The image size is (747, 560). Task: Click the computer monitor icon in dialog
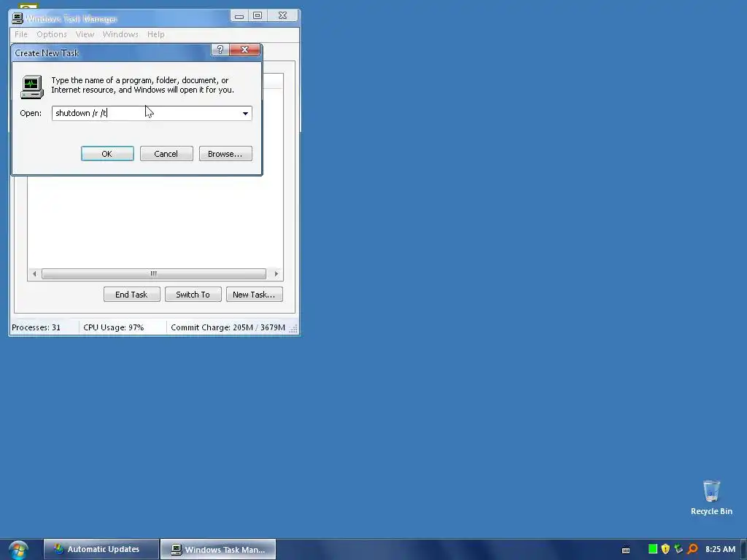tap(32, 87)
